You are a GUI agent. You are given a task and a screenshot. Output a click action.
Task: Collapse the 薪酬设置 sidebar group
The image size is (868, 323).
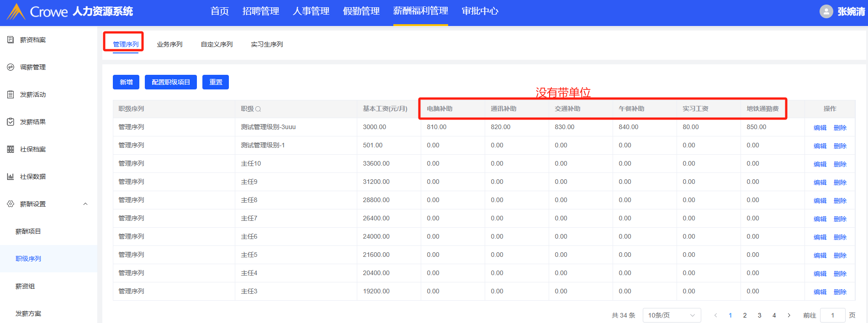(85, 204)
